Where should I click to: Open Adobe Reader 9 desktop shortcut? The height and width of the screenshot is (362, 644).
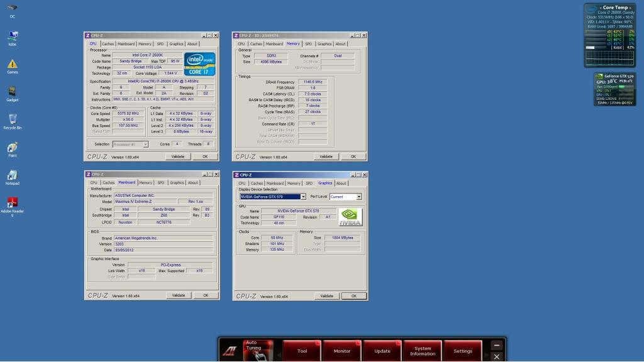pyautogui.click(x=13, y=207)
